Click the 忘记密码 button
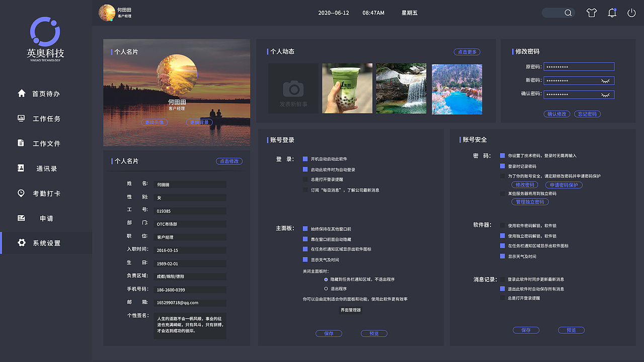 (x=588, y=114)
